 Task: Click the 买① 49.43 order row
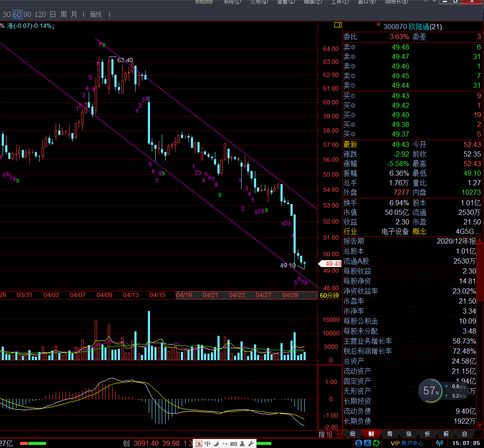[412, 96]
